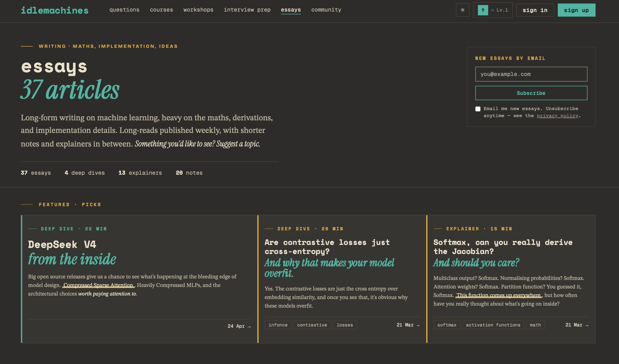Click 'This function comes up everywhere' highlighted link
The image size is (619, 364).
(x=499, y=295)
